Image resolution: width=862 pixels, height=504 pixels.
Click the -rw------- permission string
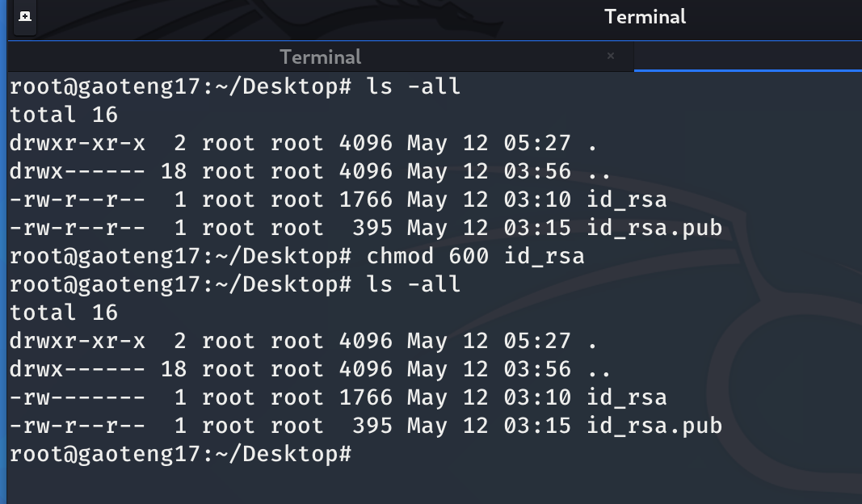(78, 397)
